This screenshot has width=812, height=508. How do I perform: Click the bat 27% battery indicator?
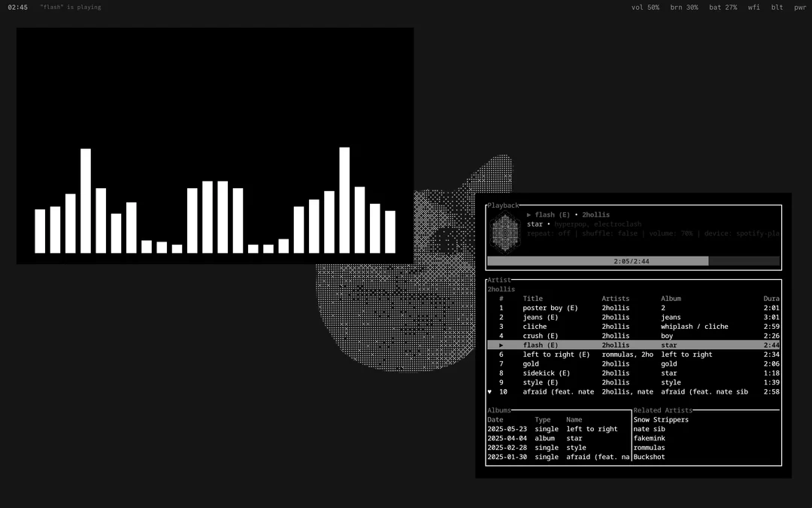coord(723,8)
